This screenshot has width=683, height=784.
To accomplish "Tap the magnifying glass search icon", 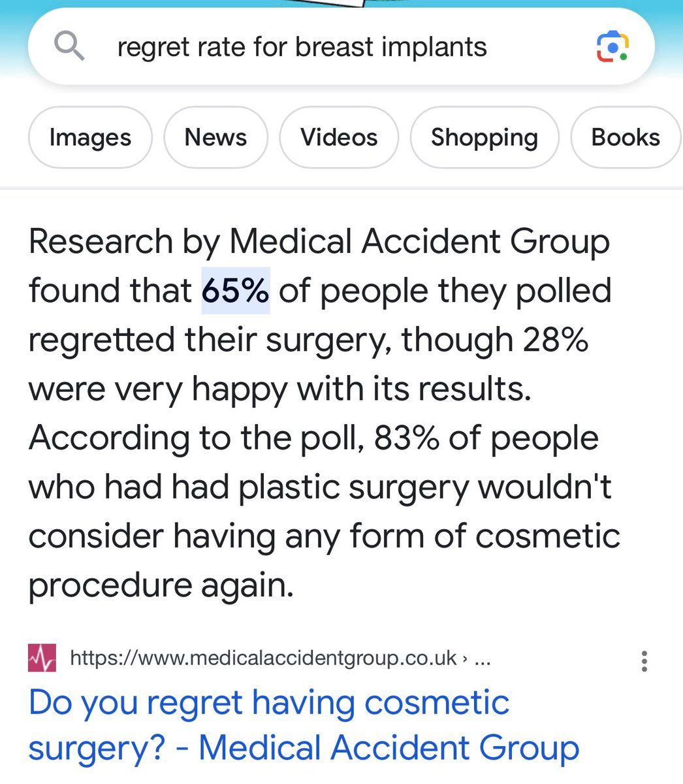I will [69, 46].
